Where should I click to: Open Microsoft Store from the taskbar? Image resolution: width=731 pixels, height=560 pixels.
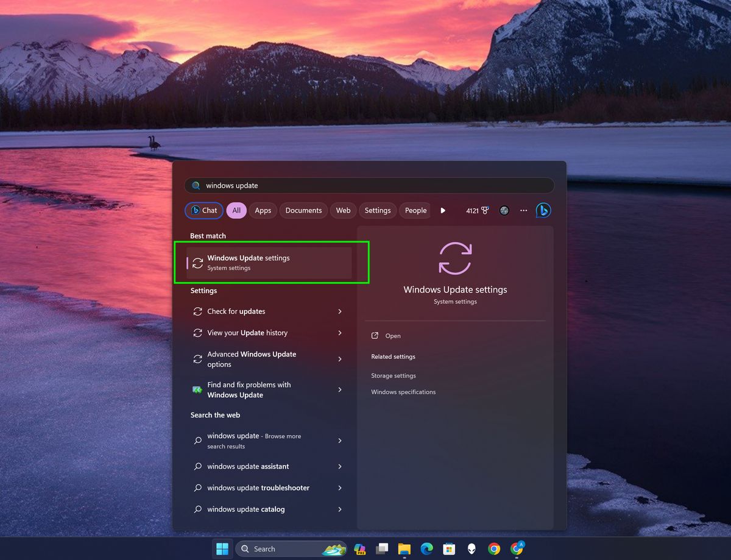pyautogui.click(x=449, y=548)
